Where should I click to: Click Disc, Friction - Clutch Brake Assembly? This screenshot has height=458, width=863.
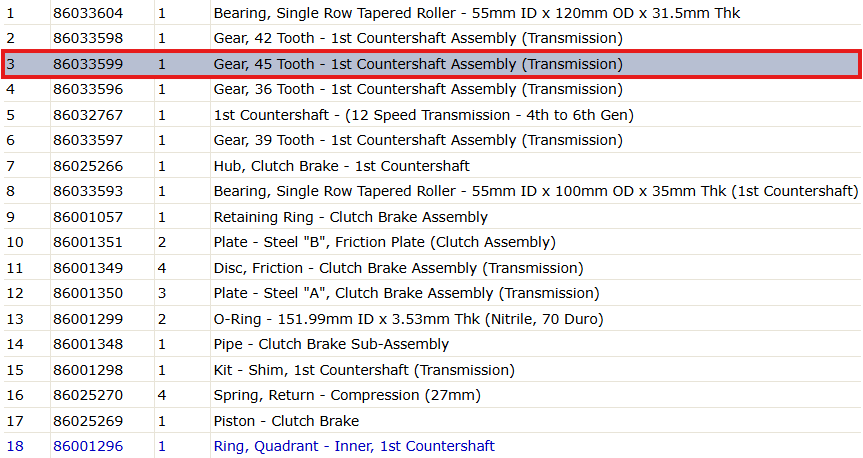pos(398,268)
